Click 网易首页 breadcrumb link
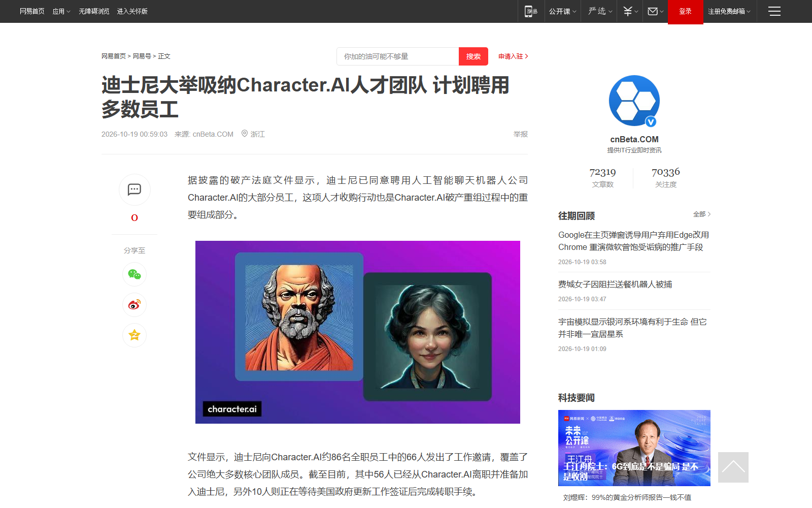 point(114,56)
